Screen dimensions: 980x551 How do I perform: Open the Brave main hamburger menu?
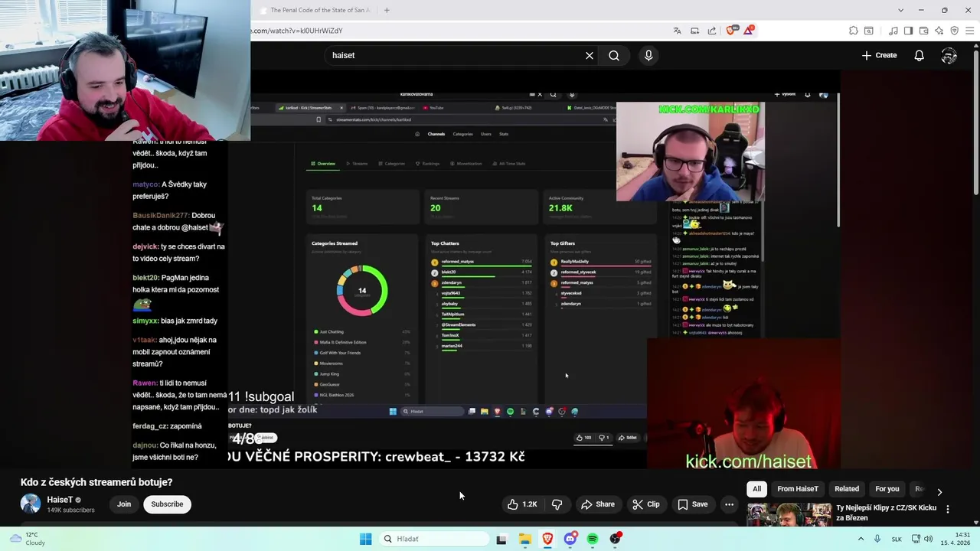point(970,31)
